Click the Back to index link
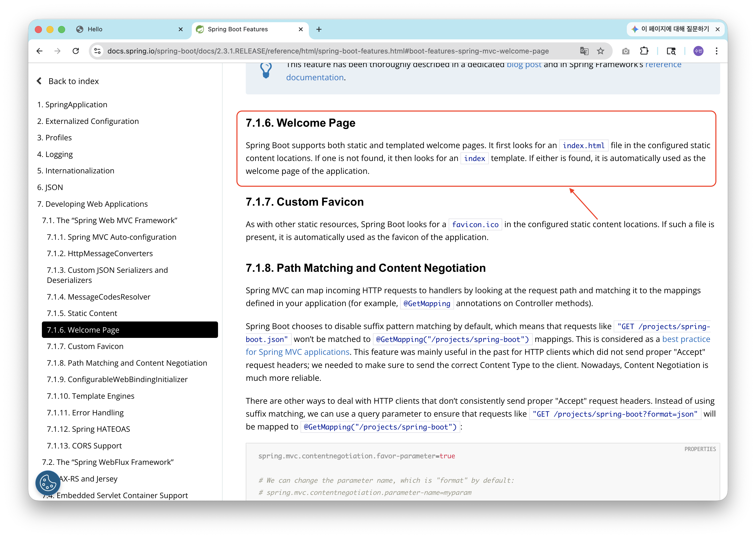756x538 pixels. 73,81
